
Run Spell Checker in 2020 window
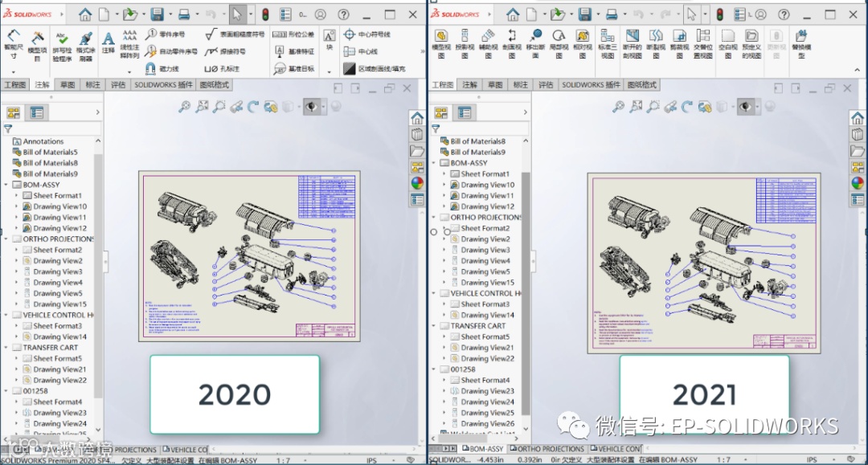pyautogui.click(x=62, y=46)
